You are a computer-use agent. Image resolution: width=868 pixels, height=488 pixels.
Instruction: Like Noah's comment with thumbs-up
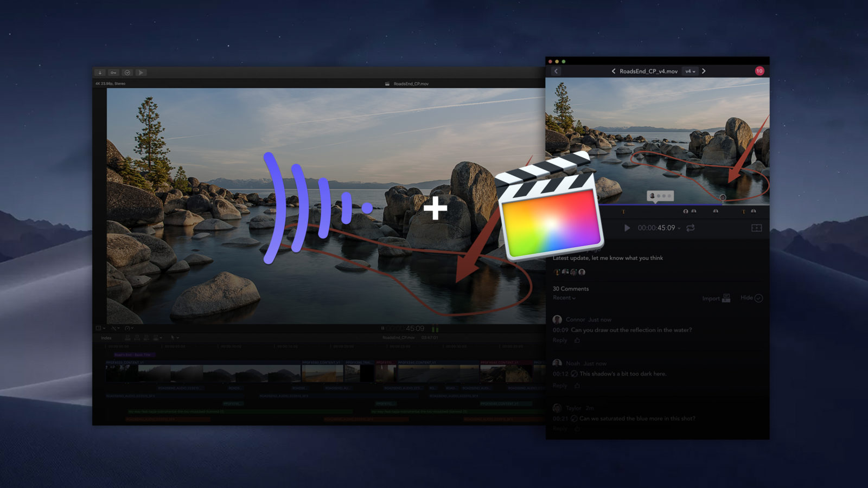point(577,386)
